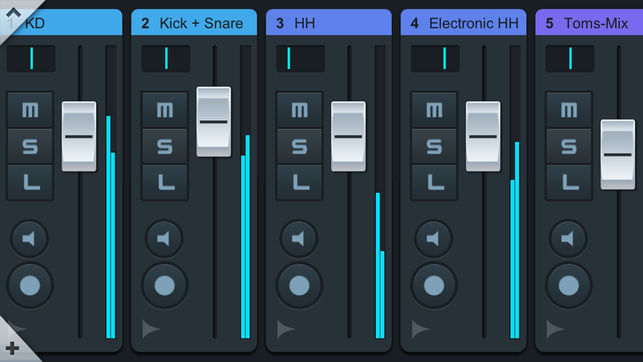This screenshot has height=362, width=643.
Task: Click record arm circle on HH channel
Action: click(299, 286)
